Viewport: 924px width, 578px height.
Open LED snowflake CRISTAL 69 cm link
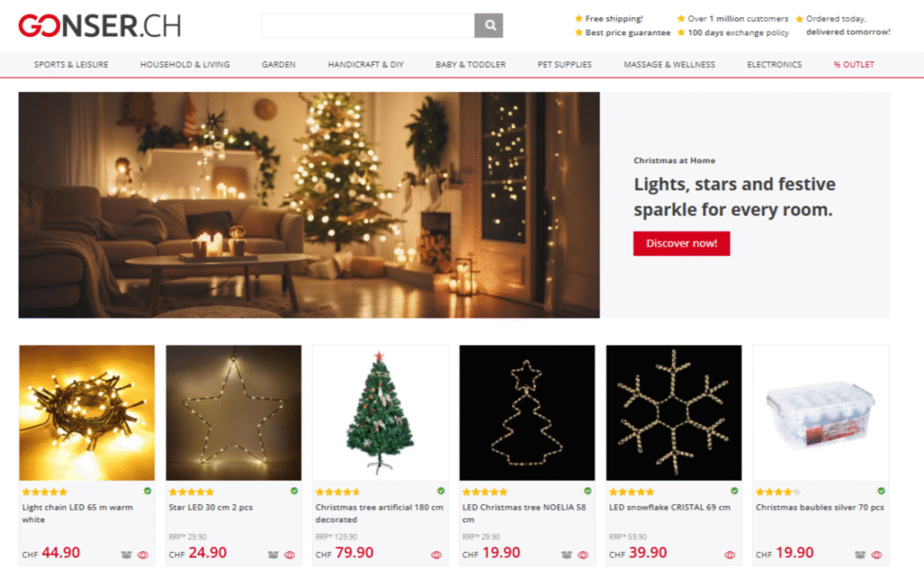pyautogui.click(x=670, y=508)
